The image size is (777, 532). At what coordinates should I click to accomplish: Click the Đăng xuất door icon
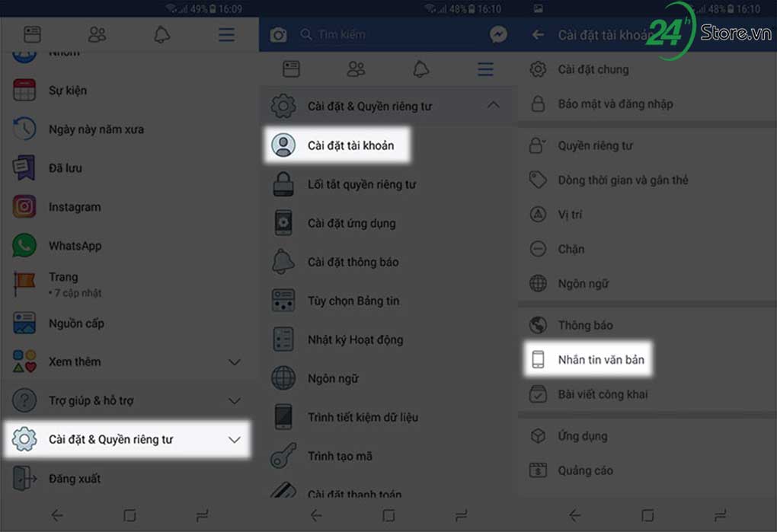[24, 478]
